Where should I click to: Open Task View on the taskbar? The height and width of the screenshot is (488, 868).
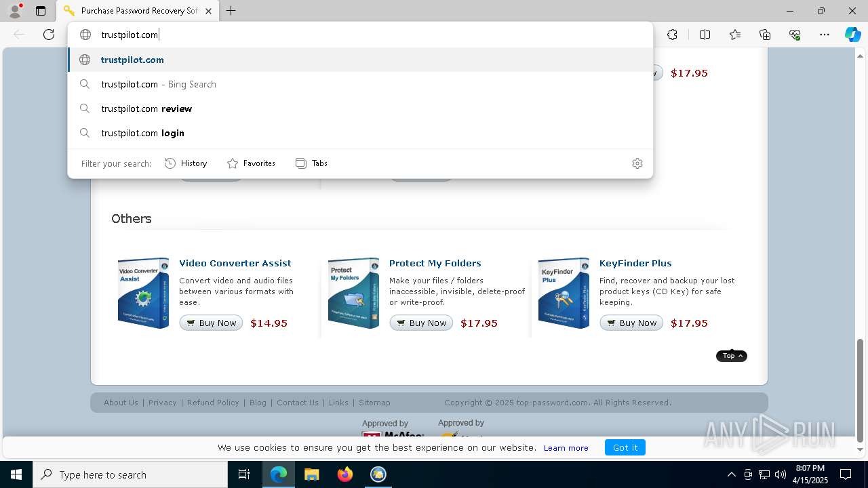coord(244,474)
